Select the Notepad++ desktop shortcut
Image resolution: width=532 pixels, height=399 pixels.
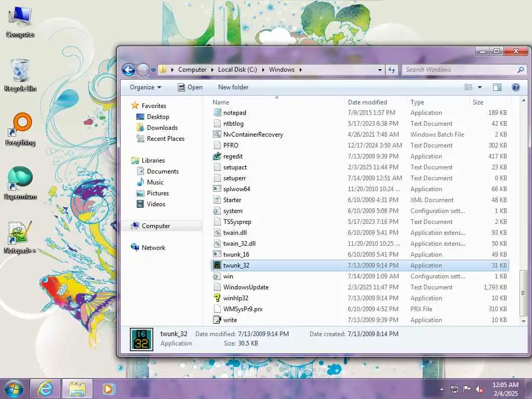(20, 237)
